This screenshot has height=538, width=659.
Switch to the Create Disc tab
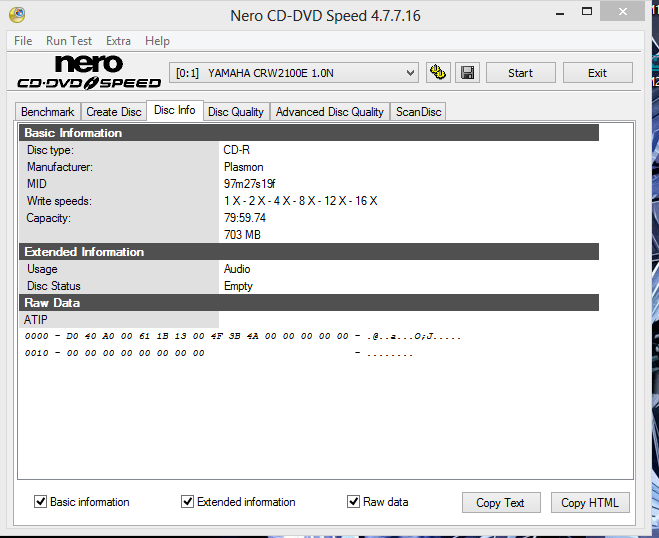point(114,112)
